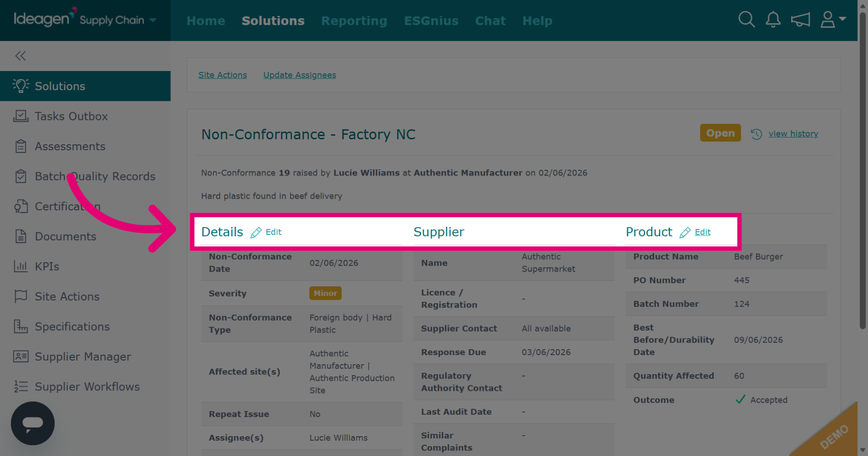
Task: Click the Batch Quality Records icon
Action: [21, 176]
